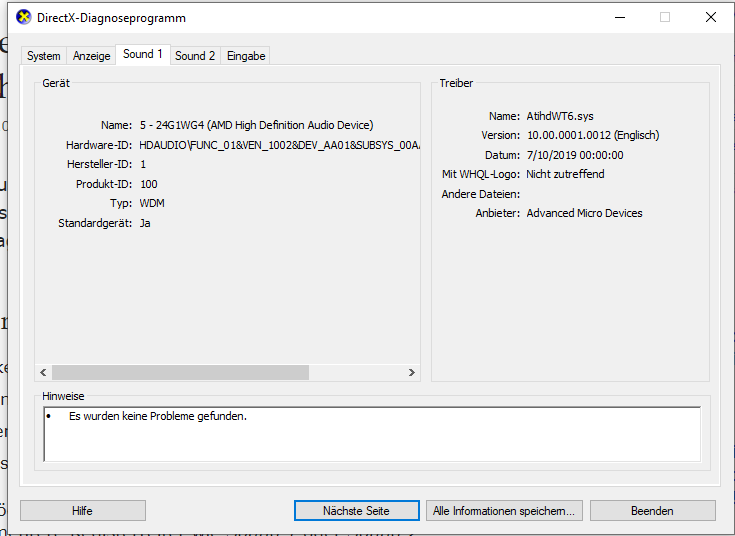This screenshot has height=536, width=735.
Task: Close the DirectX-Diagnoseprogramm window
Action: (711, 17)
